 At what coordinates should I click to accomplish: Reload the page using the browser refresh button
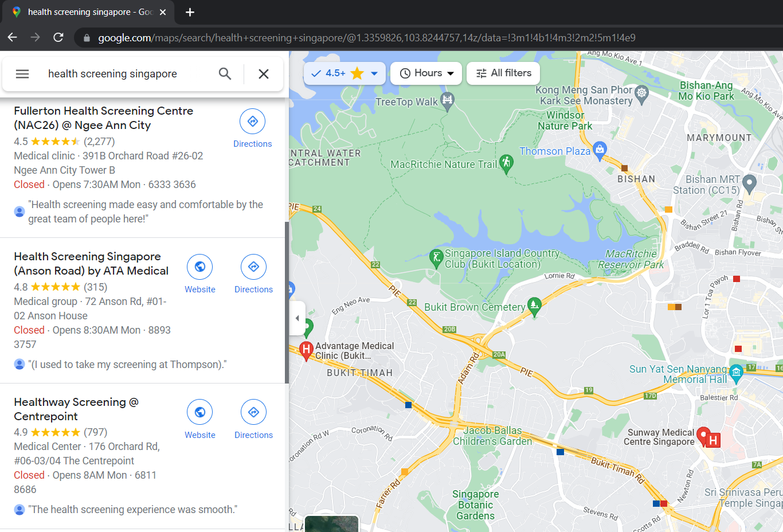click(58, 37)
